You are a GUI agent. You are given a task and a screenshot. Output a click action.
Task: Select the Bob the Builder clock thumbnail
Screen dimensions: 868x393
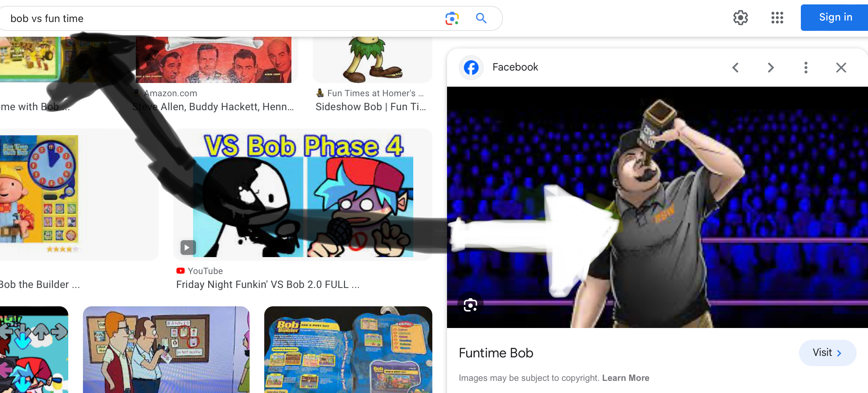click(x=39, y=194)
